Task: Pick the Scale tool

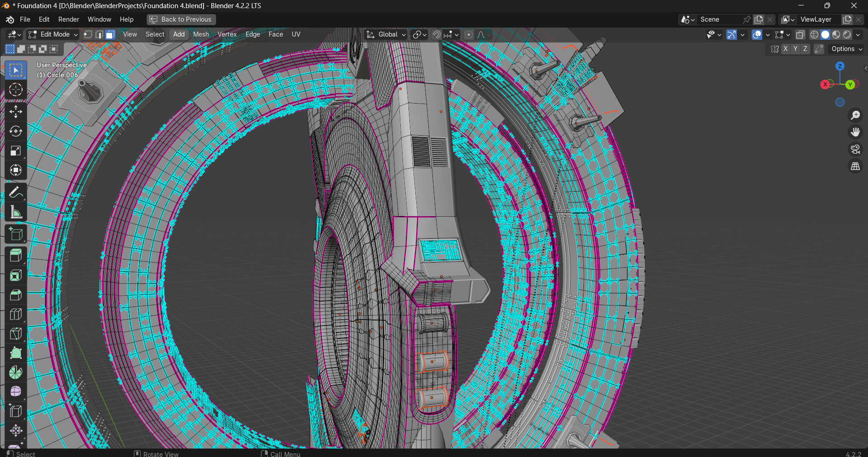Action: (16, 151)
